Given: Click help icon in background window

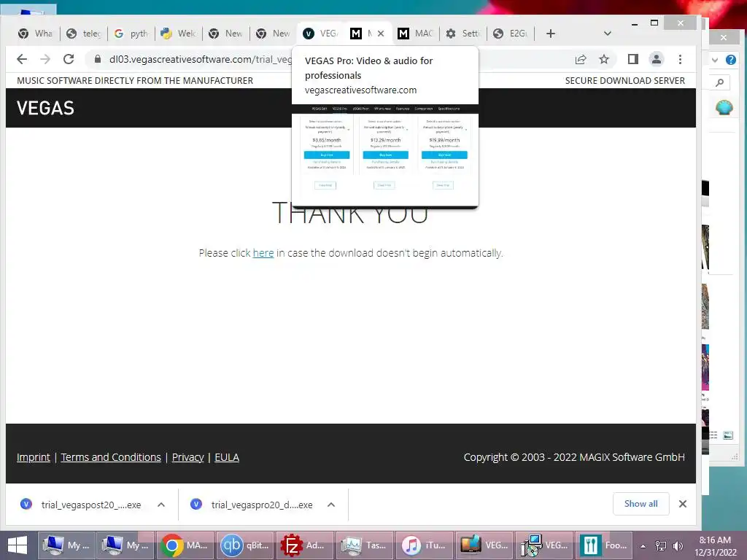Looking at the screenshot, I should [x=731, y=60].
